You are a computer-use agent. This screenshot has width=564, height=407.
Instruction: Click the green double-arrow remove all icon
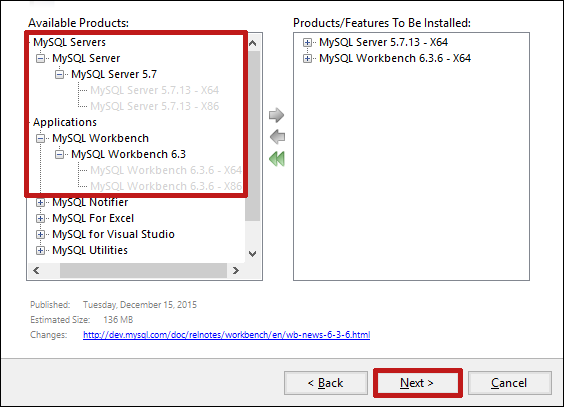(x=277, y=159)
